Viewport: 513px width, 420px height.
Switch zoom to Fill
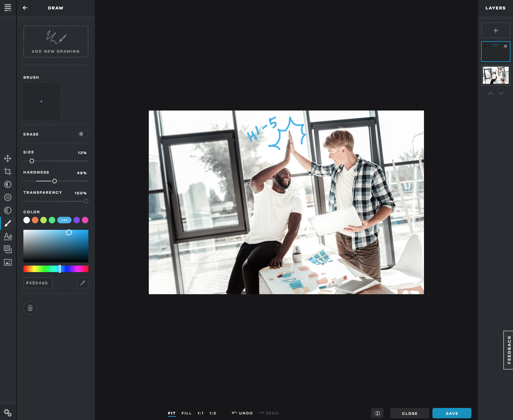click(186, 413)
